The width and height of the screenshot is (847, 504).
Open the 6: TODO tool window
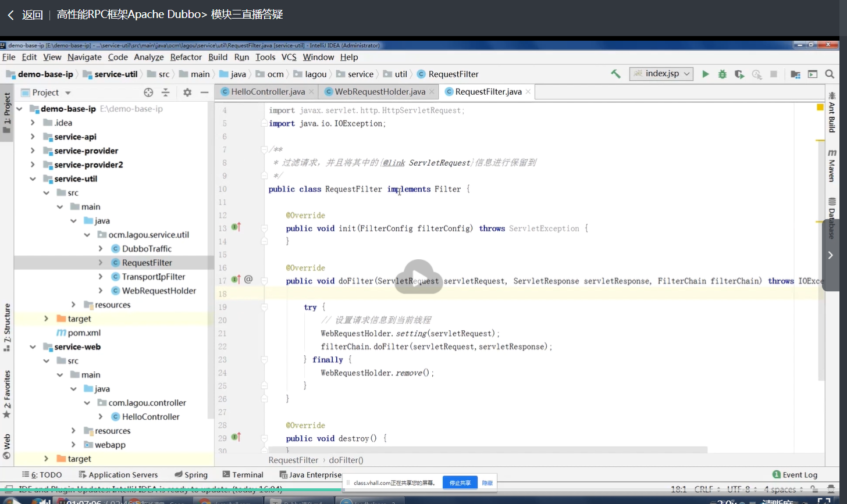42,475
